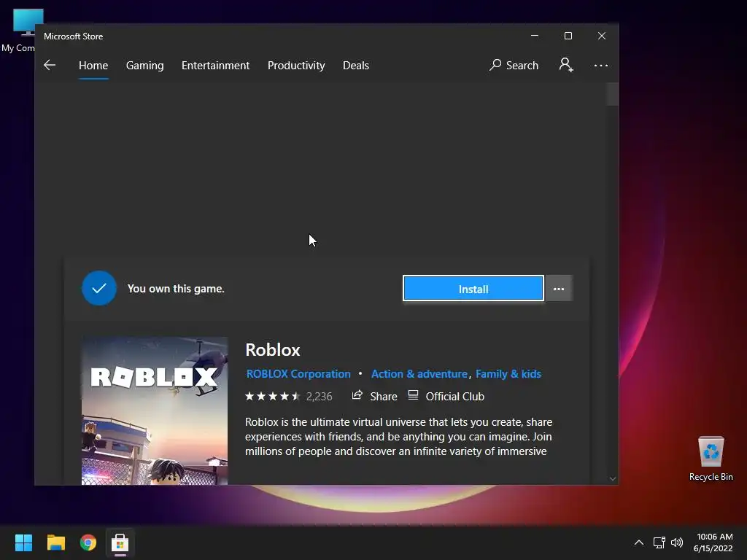Open the Entertainment tab

[215, 65]
